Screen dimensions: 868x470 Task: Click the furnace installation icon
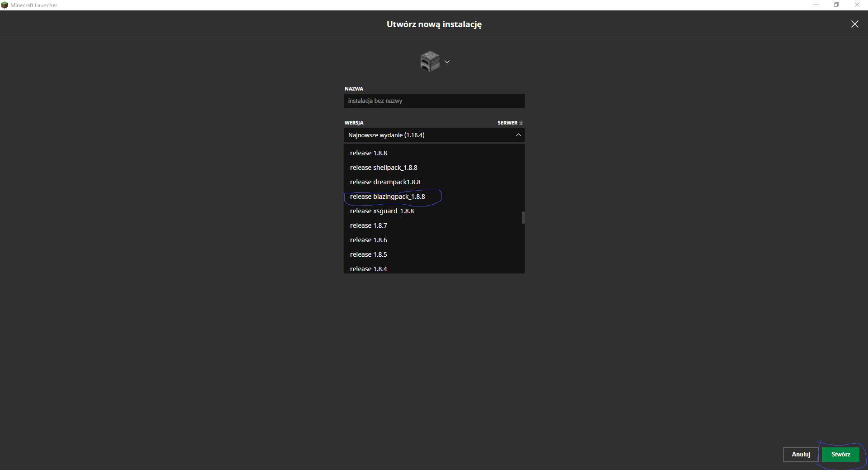pos(430,61)
